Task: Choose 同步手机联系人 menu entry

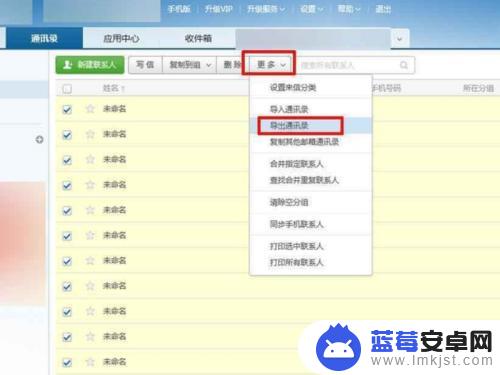Action: [x=311, y=224]
